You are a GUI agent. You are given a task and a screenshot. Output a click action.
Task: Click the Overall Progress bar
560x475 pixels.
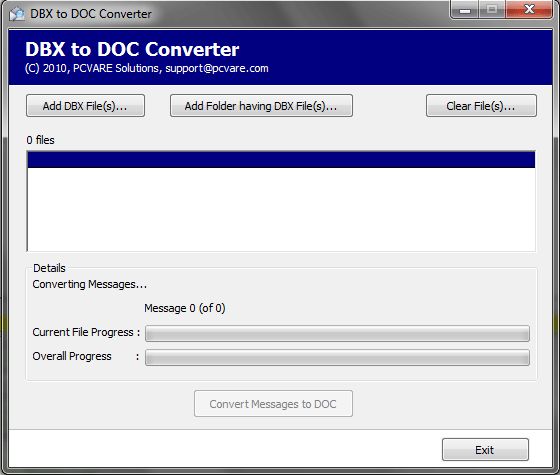click(337, 358)
